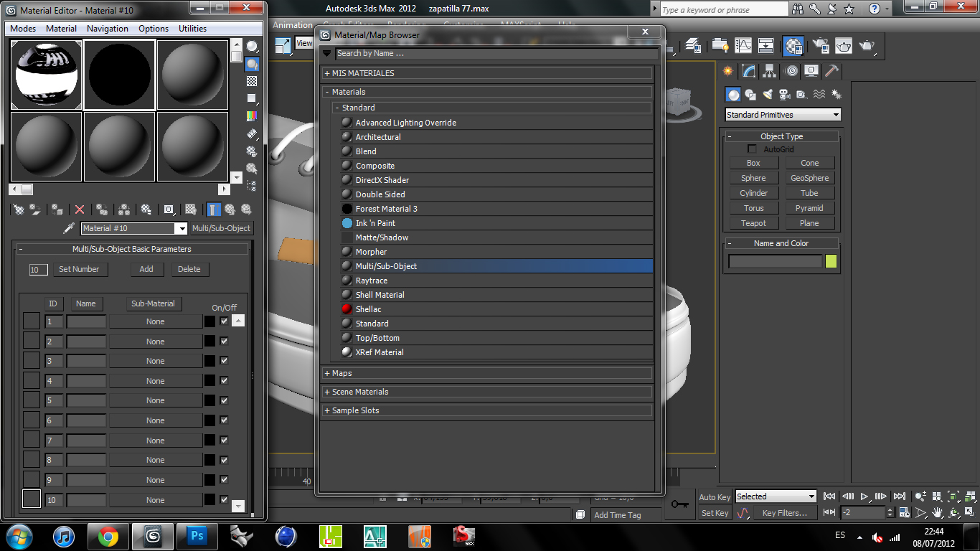Toggle the On/Off checkbox for ID 6

224,420
